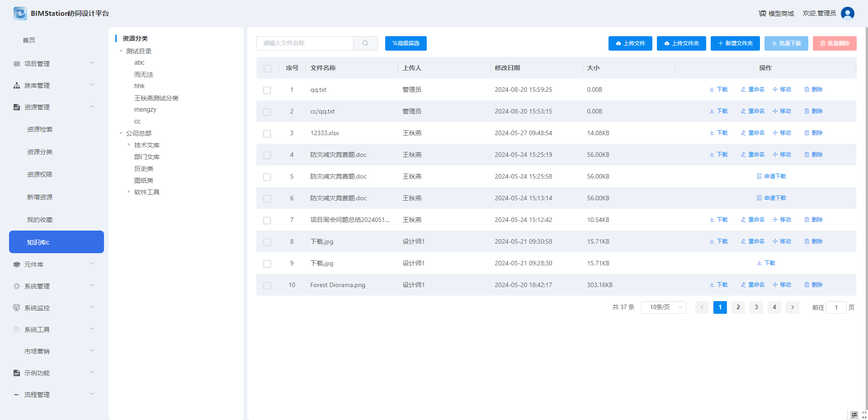Rename the Forest Diorama.png file
868x420 pixels.
click(x=753, y=285)
